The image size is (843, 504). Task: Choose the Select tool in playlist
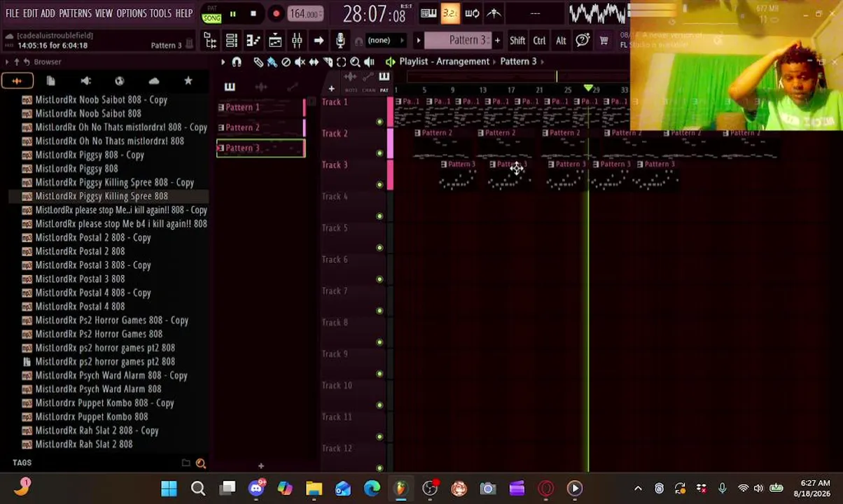click(x=341, y=62)
